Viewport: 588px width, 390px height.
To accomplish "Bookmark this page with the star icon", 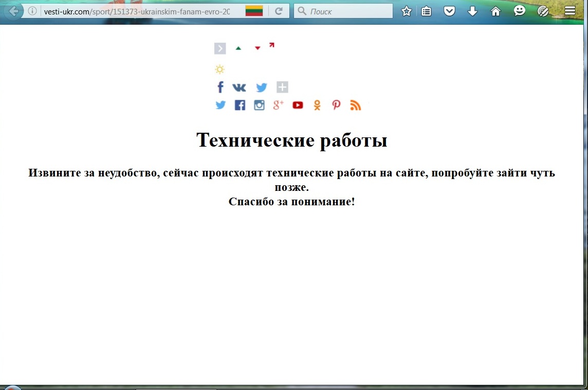I will 407,11.
